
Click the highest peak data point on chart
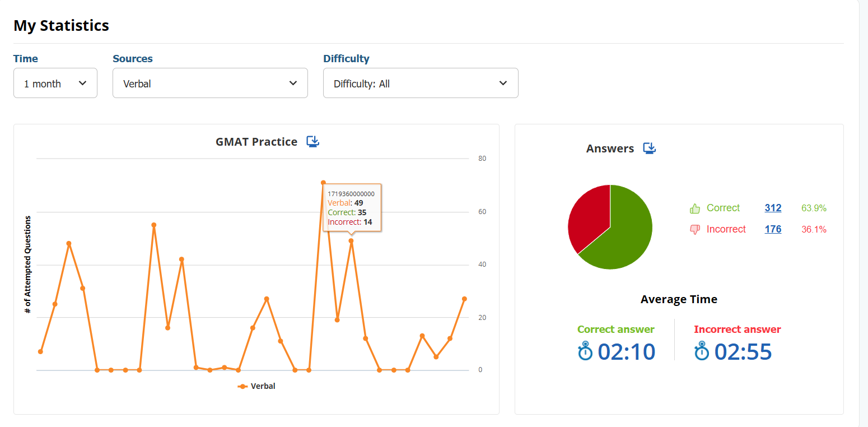[323, 183]
